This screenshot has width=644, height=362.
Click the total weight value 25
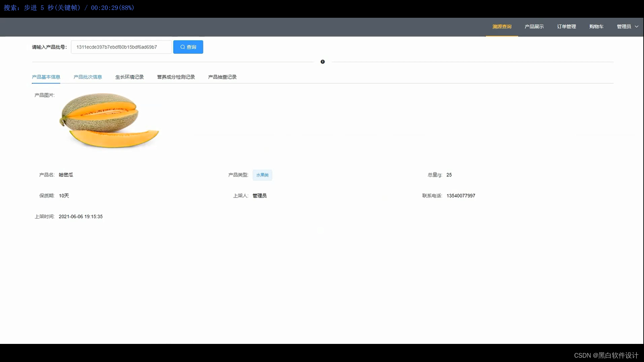449,175
